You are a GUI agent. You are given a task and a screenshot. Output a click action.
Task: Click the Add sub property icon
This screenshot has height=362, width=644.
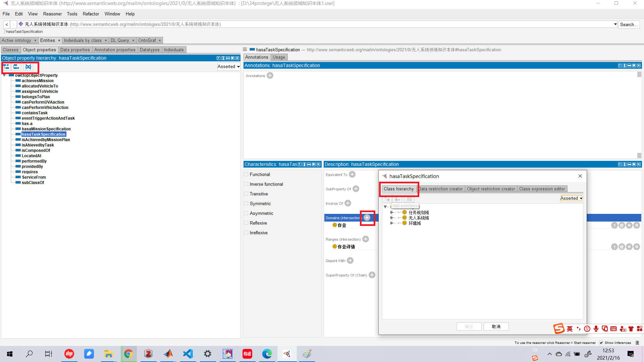pyautogui.click(x=6, y=67)
